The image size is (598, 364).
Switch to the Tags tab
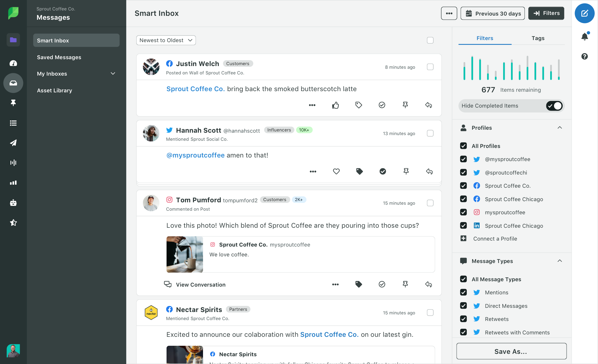[538, 38]
